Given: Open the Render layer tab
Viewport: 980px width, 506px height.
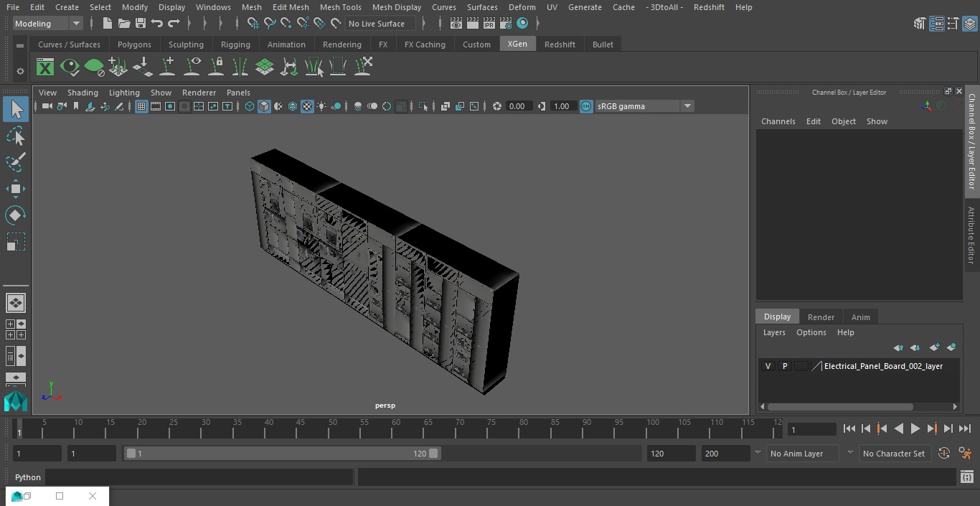Looking at the screenshot, I should pyautogui.click(x=821, y=317).
